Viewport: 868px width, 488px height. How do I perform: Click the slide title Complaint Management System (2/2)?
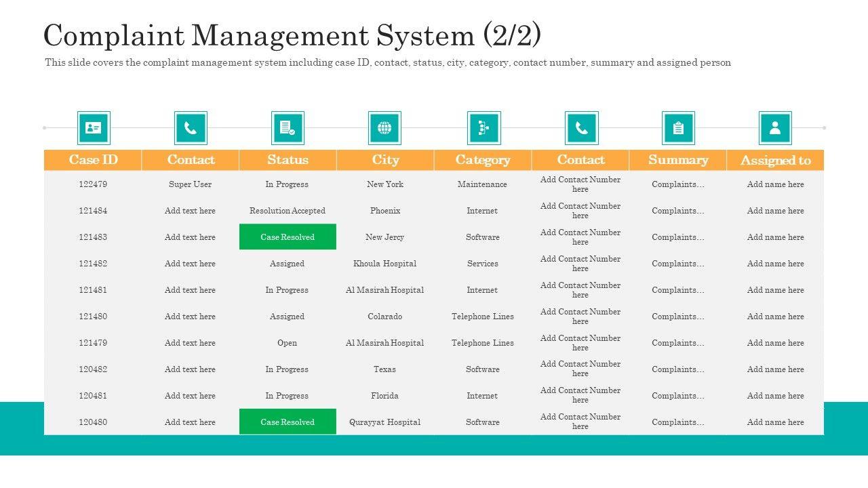tap(292, 35)
